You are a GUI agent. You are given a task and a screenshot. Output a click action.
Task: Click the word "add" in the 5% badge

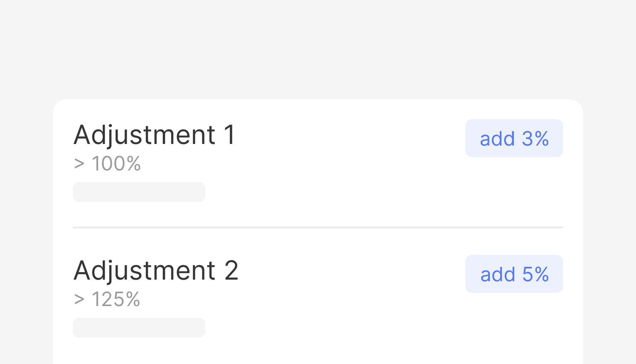point(497,274)
